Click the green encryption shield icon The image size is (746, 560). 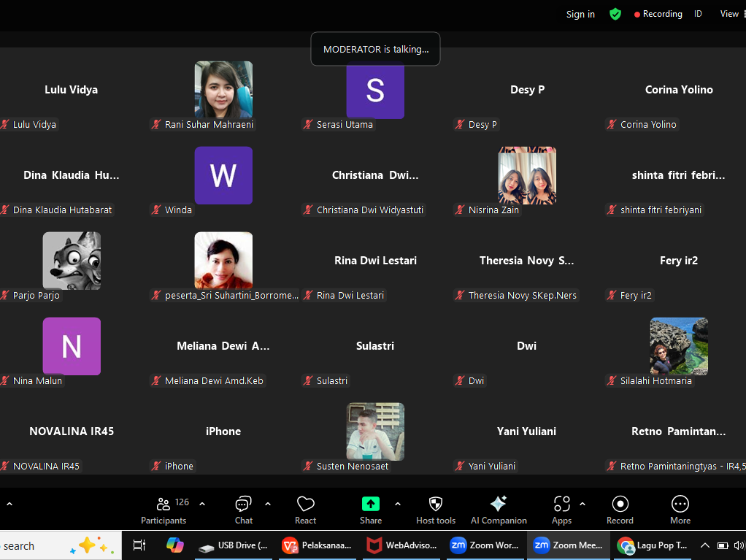[x=615, y=14]
